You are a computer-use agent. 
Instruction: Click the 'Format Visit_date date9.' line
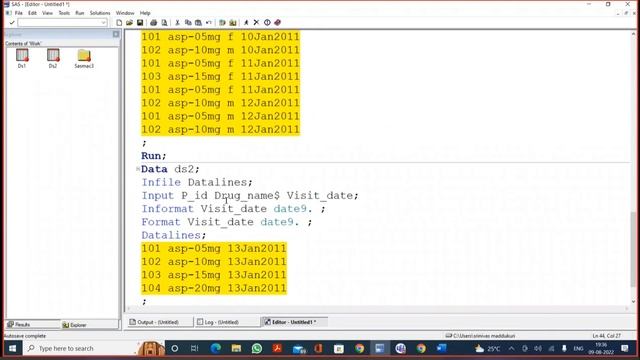[x=227, y=222]
